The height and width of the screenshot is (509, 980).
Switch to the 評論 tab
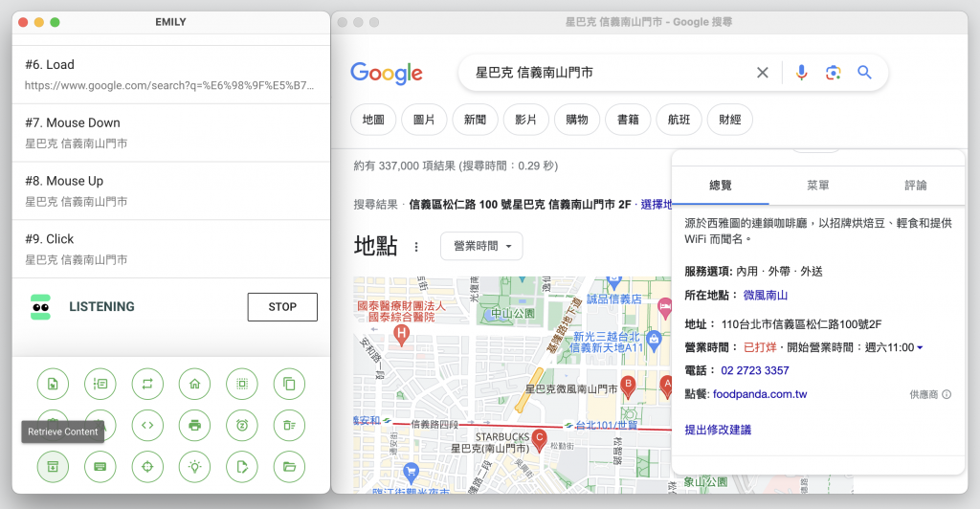click(x=916, y=186)
